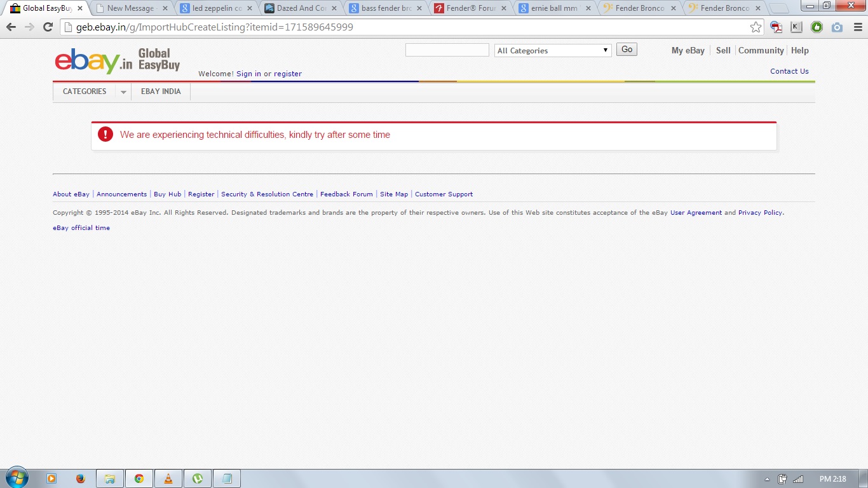This screenshot has height=488, width=868.
Task: Open Notepad from the taskbar
Action: (x=227, y=478)
